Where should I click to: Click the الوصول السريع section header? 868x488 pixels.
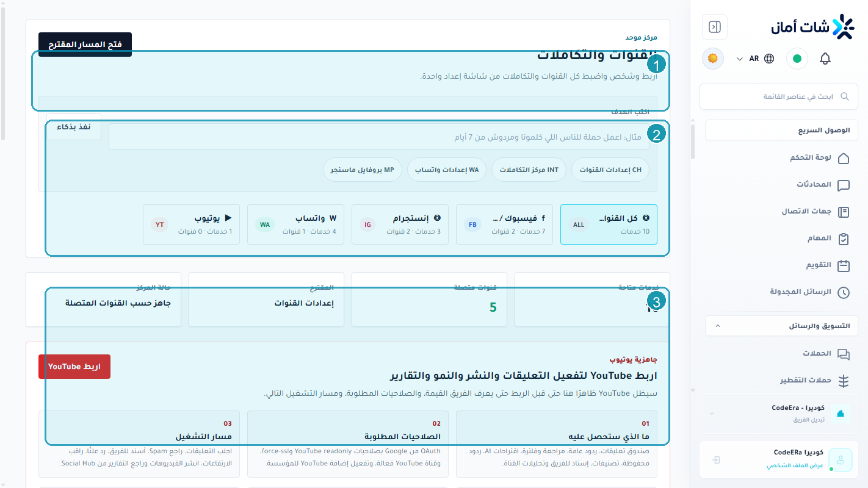point(782,131)
